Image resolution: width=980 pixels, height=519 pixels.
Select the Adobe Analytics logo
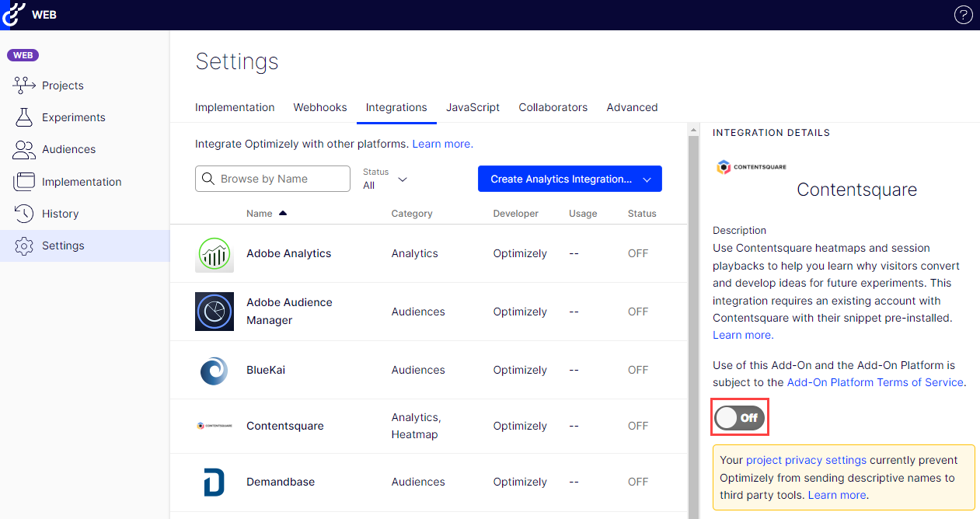pyautogui.click(x=214, y=253)
